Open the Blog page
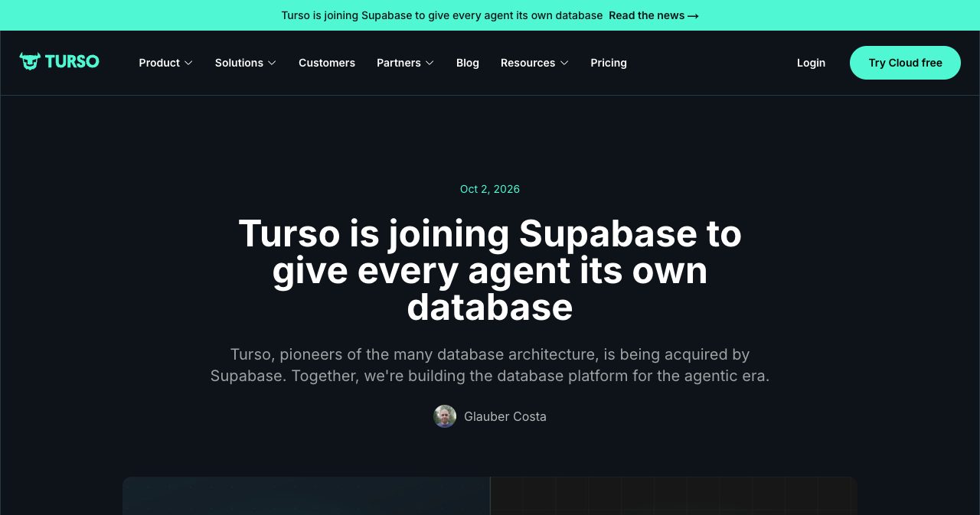 click(468, 63)
